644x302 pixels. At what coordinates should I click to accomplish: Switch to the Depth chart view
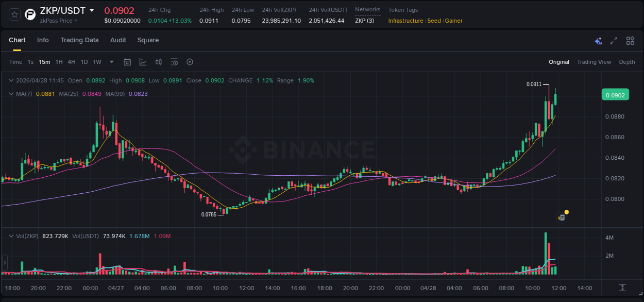click(627, 62)
